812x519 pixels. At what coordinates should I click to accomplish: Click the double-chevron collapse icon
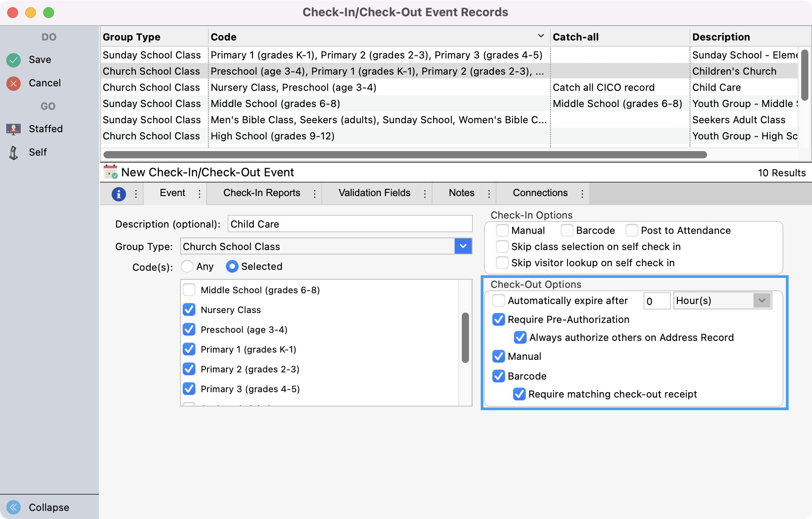pyautogui.click(x=14, y=507)
